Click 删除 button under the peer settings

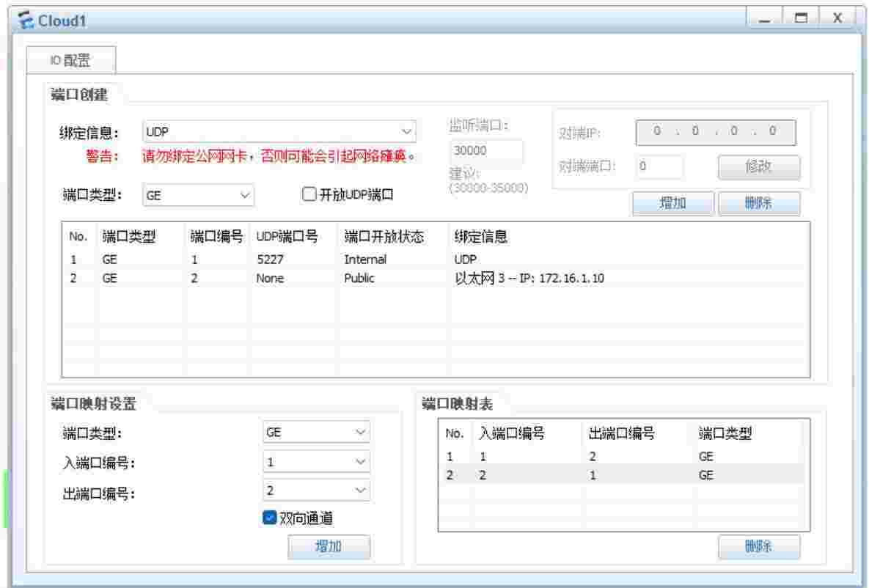758,204
